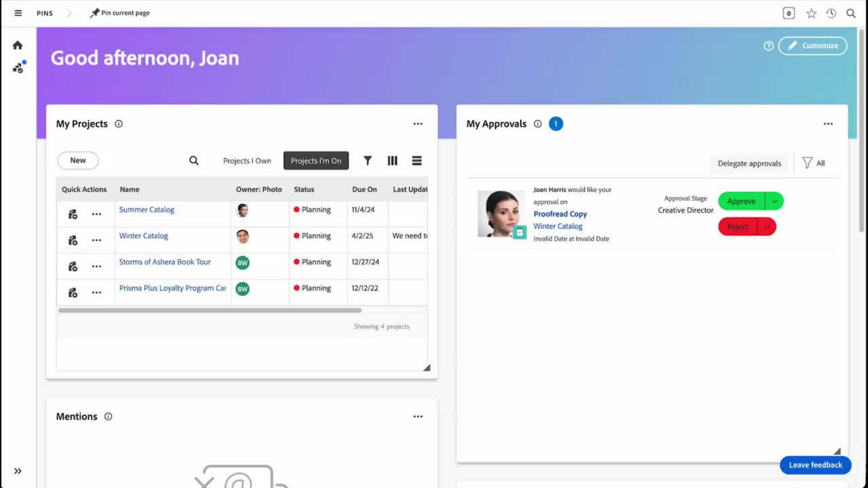Open the Recents clock icon
The image size is (868, 488).
coord(831,14)
